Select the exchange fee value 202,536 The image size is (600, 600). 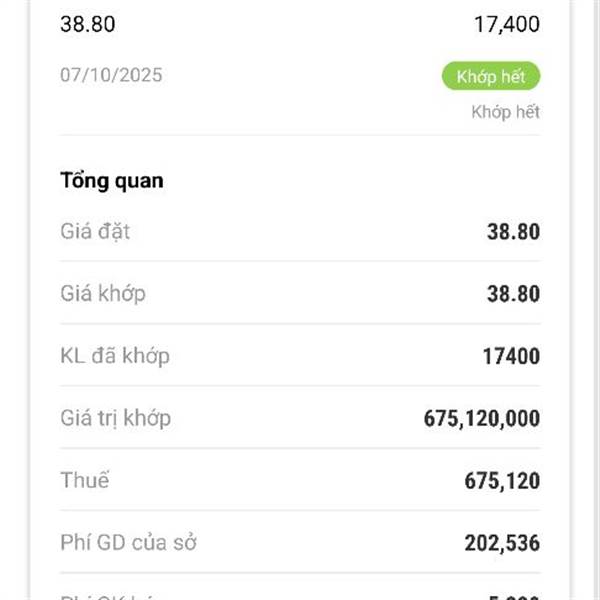502,543
